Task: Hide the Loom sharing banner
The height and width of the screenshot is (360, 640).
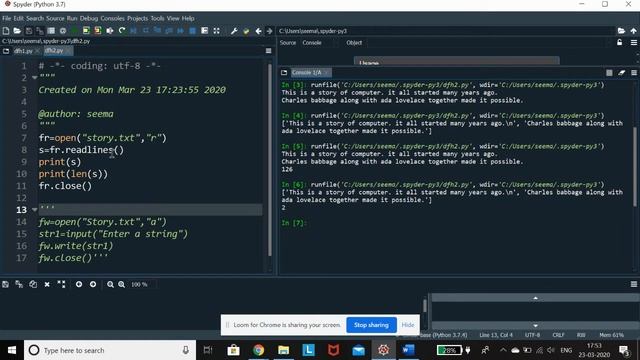Action: coord(408,325)
